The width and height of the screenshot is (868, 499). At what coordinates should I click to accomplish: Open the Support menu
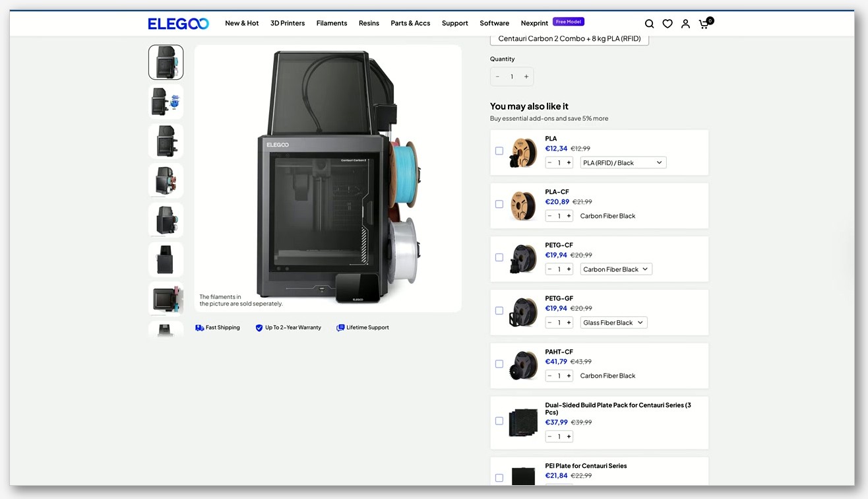[455, 23]
